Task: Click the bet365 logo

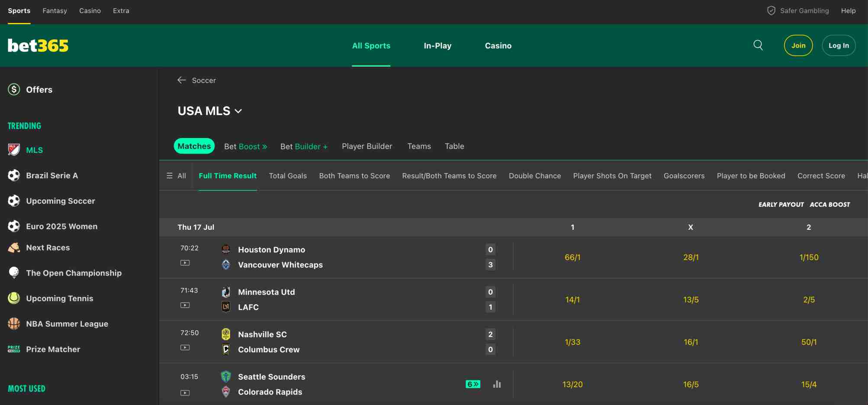Action: tap(38, 45)
